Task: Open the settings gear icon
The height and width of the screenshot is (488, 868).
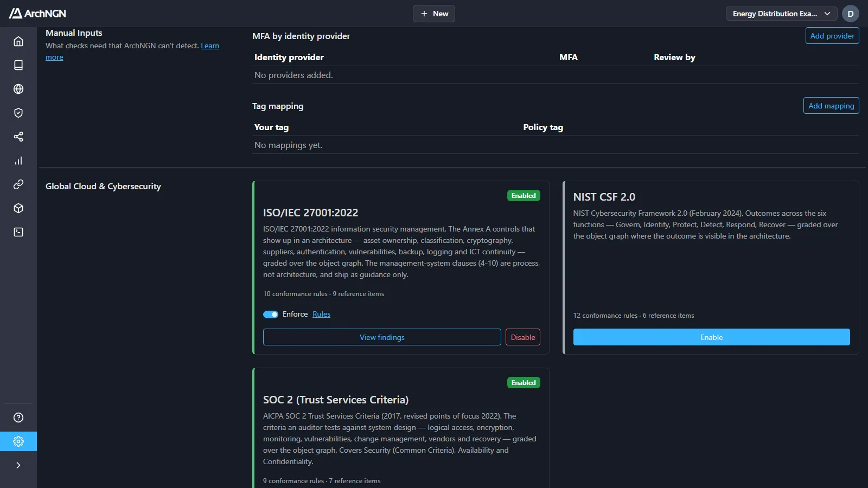Action: click(18, 441)
